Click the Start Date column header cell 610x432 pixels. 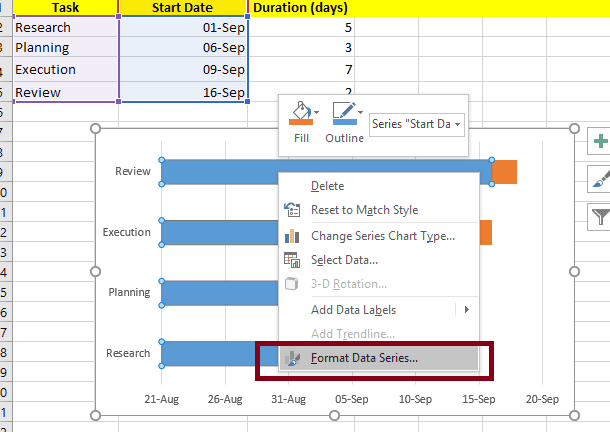coord(181,8)
